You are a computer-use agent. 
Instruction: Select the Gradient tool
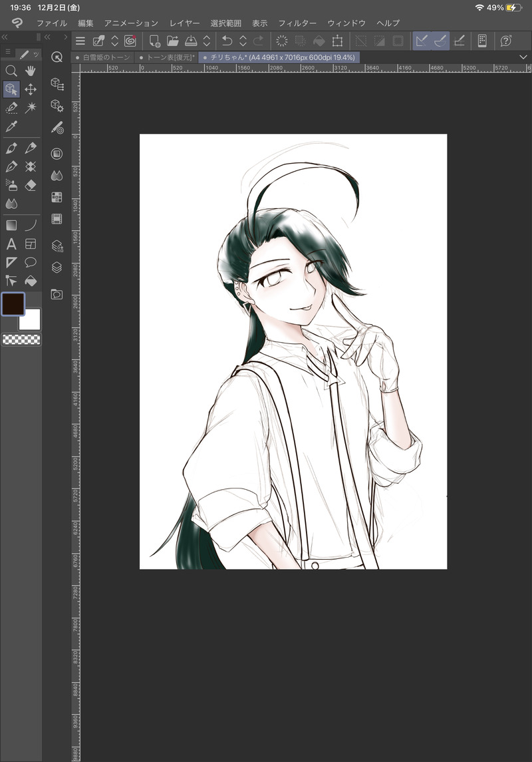click(x=11, y=225)
